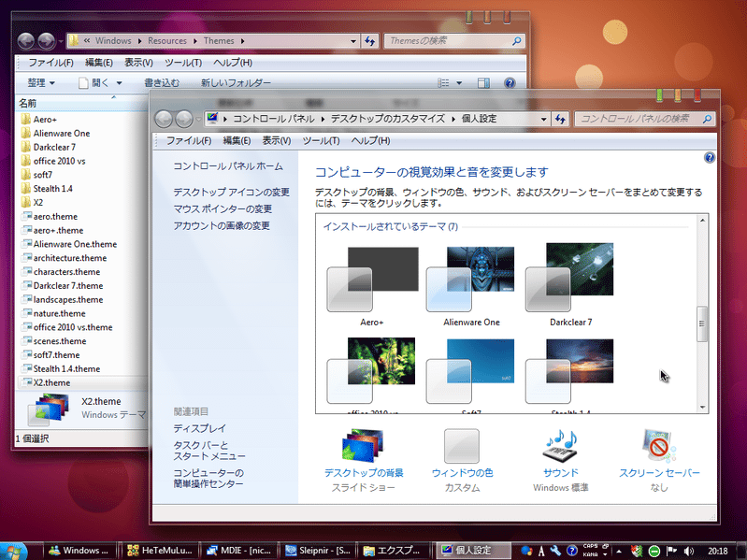Open the blue help icon in Personalization
This screenshot has height=560, width=747.
[x=710, y=158]
